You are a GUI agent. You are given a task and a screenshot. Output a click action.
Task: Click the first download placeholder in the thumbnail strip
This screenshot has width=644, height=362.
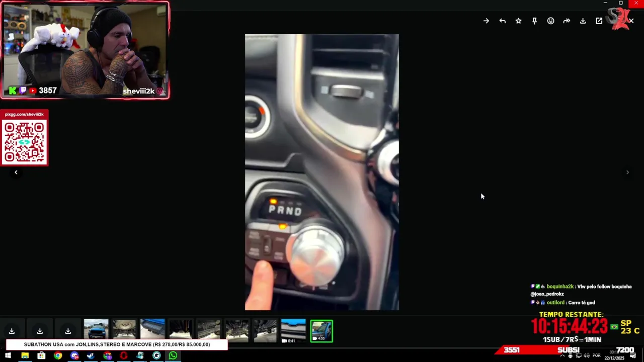(x=12, y=331)
